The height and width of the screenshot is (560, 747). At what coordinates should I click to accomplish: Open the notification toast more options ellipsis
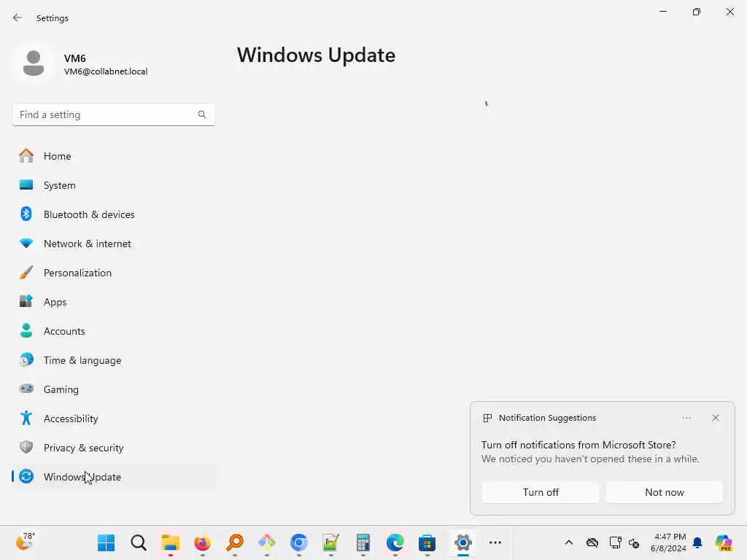(686, 418)
